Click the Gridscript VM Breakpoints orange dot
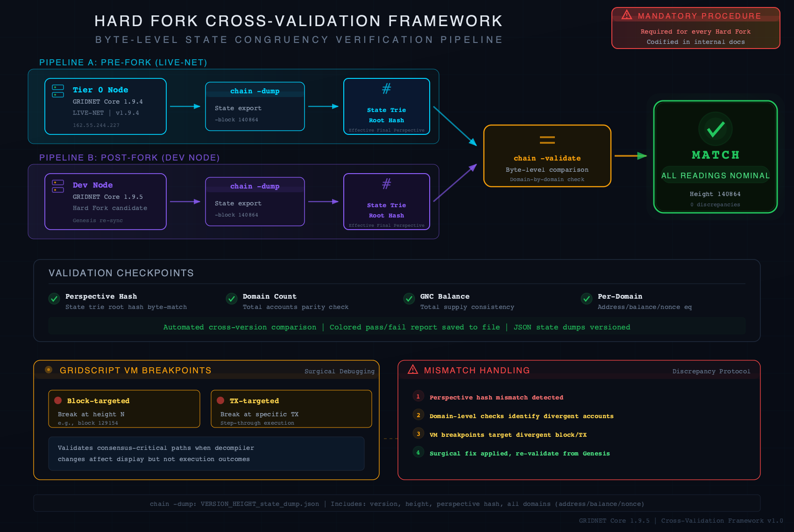Screen dimensions: 794x532 tap(49, 370)
